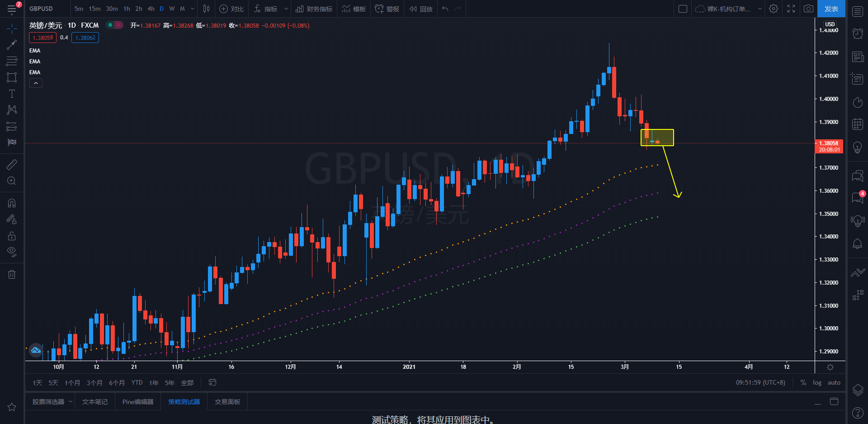Screen dimensions: 868x424
Task: Toggle auto scale
Action: [x=834, y=383]
